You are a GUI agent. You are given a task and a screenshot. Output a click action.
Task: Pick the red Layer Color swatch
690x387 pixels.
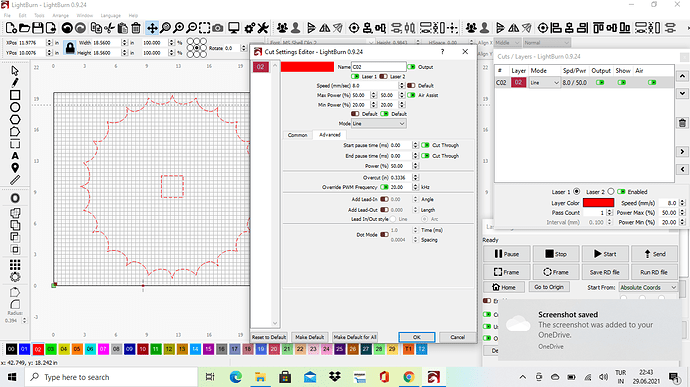598,203
